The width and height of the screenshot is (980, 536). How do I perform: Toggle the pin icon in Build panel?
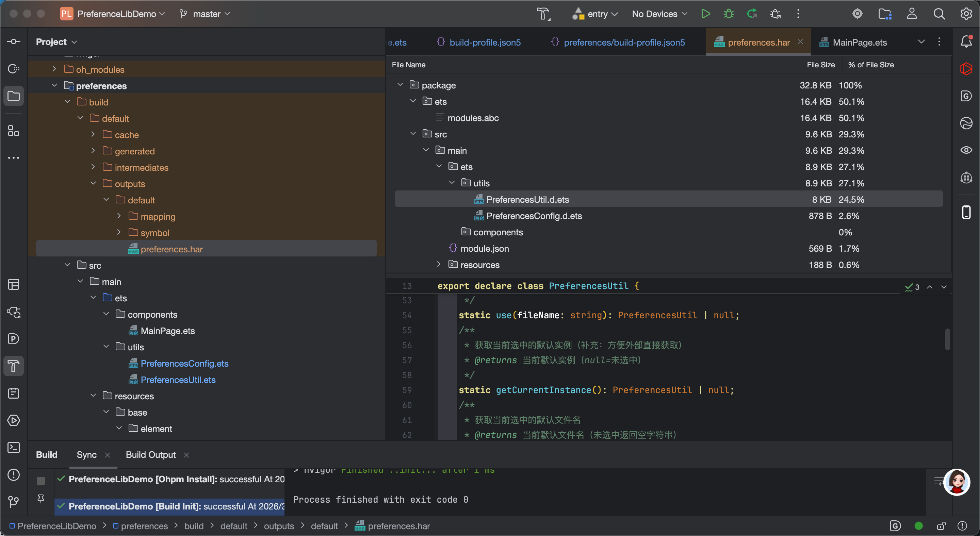[41, 498]
